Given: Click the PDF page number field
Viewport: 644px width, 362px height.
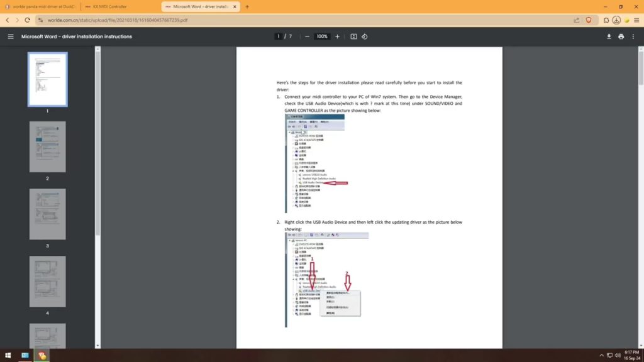Looking at the screenshot, I should (279, 36).
